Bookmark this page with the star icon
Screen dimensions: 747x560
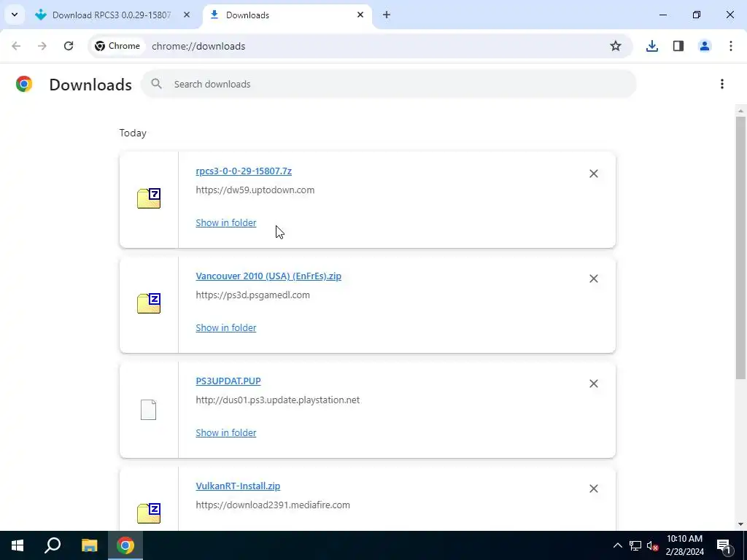(x=616, y=46)
